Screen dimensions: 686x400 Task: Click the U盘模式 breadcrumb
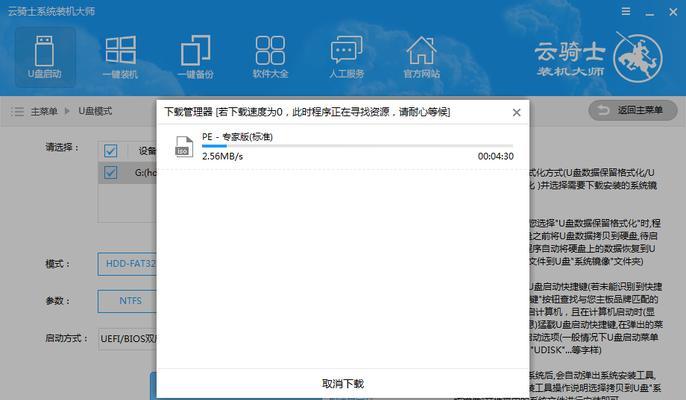tap(95, 111)
